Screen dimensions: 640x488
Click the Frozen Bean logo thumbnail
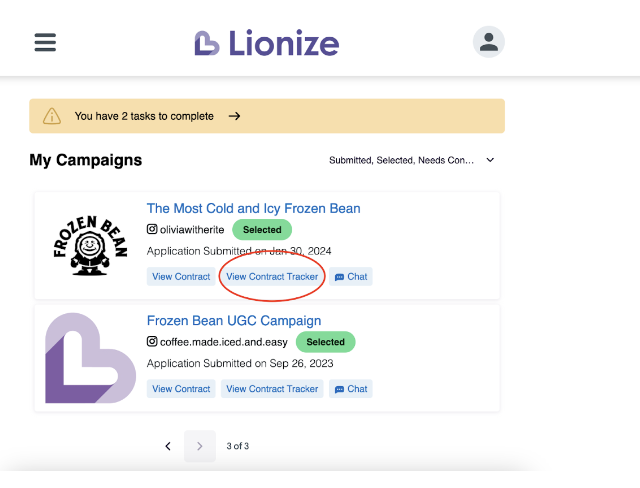90,245
